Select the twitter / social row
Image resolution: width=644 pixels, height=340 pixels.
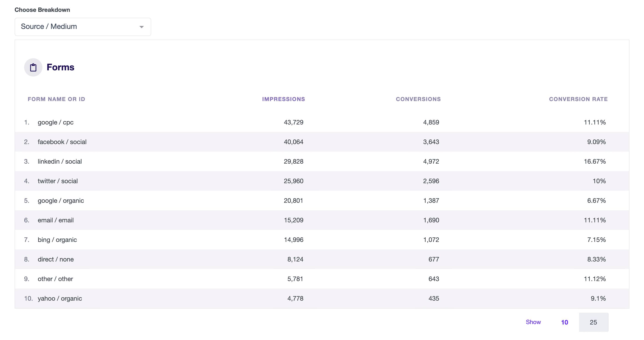(x=322, y=181)
